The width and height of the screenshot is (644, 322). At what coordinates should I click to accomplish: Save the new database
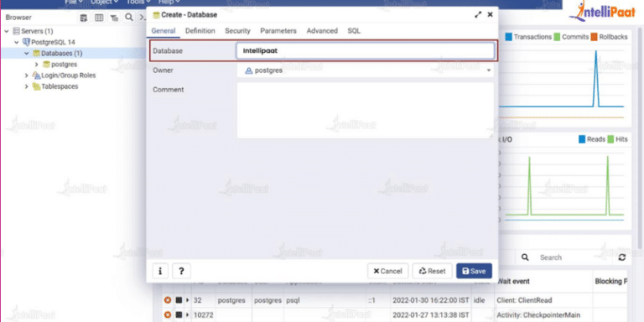tap(474, 271)
